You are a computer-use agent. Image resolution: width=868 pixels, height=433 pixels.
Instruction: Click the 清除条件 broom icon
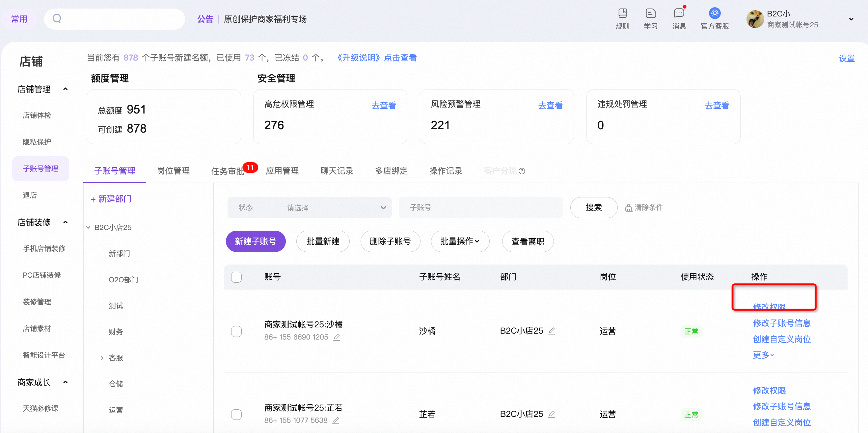628,208
